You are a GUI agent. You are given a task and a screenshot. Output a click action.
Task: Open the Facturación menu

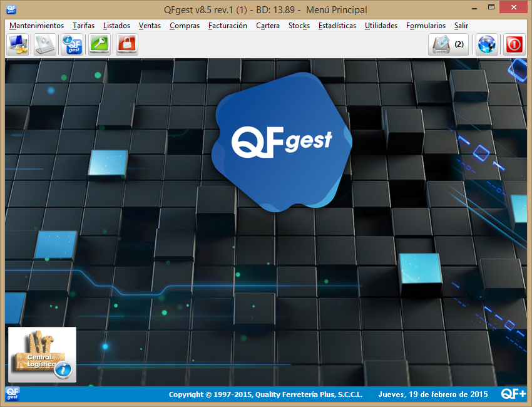click(228, 26)
